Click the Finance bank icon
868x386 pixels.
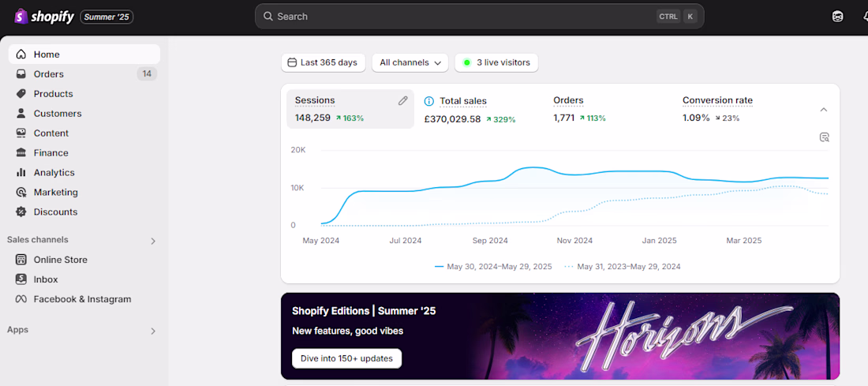point(21,152)
